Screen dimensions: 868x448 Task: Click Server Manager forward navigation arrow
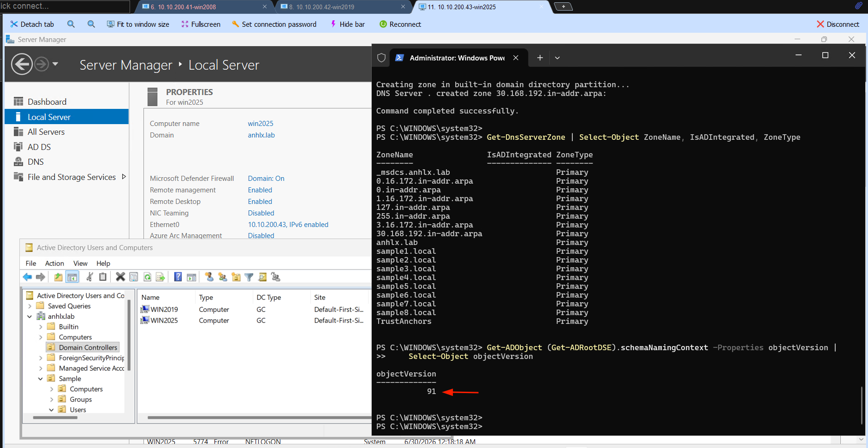coord(42,64)
